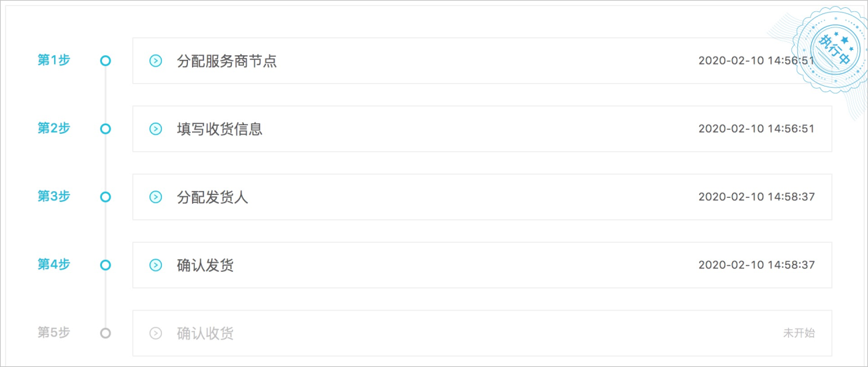Open the 分配发货人 step title

click(x=212, y=197)
